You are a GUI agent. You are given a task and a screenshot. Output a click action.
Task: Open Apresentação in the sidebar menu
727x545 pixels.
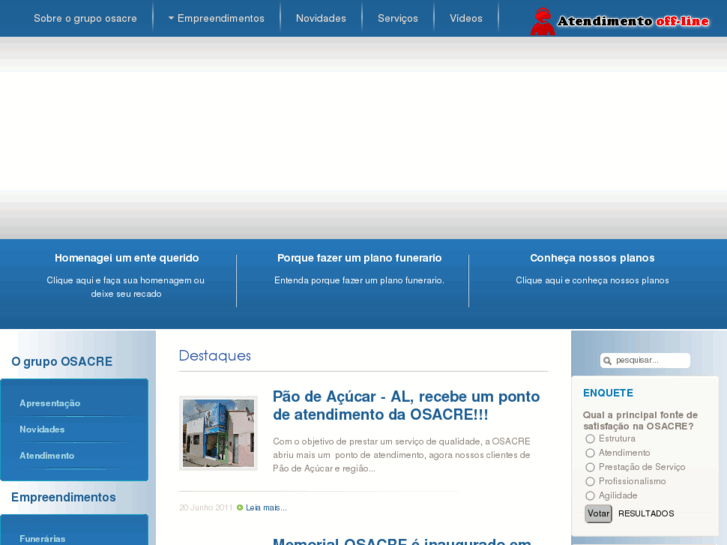point(50,403)
